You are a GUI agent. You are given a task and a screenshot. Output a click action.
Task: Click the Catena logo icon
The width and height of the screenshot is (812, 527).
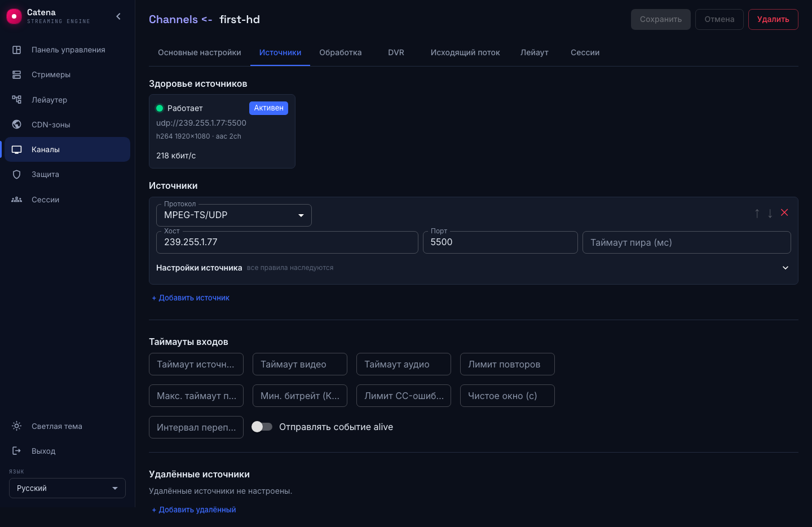(x=14, y=17)
